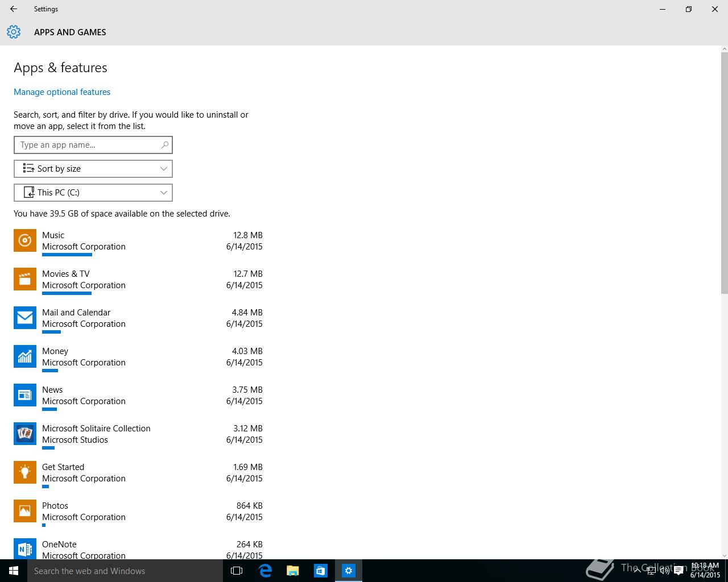Click the Mail and Calendar app icon
Image resolution: width=728 pixels, height=582 pixels.
tap(25, 318)
